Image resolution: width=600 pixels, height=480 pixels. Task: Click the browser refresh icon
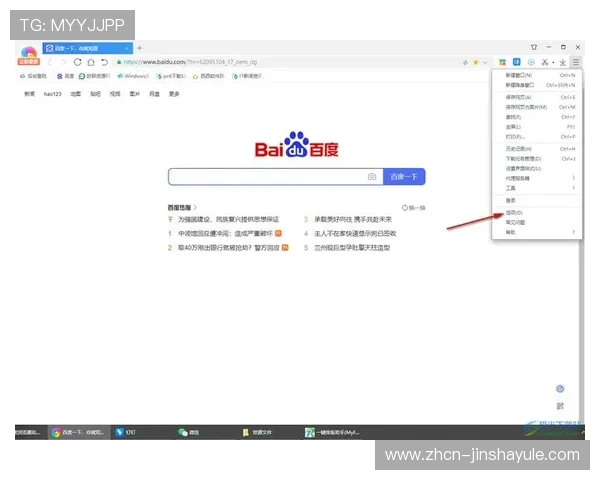pyautogui.click(x=78, y=62)
